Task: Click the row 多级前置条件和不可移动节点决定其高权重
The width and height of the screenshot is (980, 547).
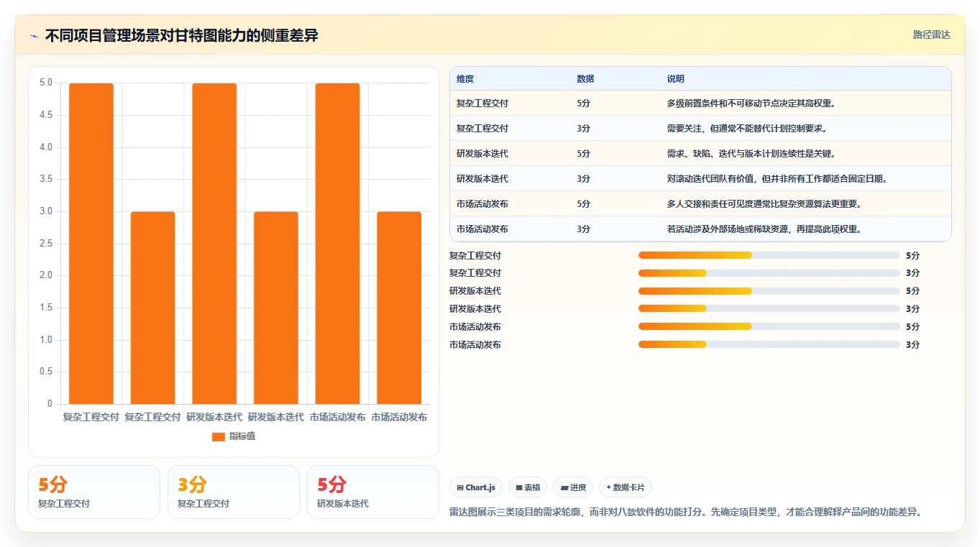Action: tap(700, 103)
